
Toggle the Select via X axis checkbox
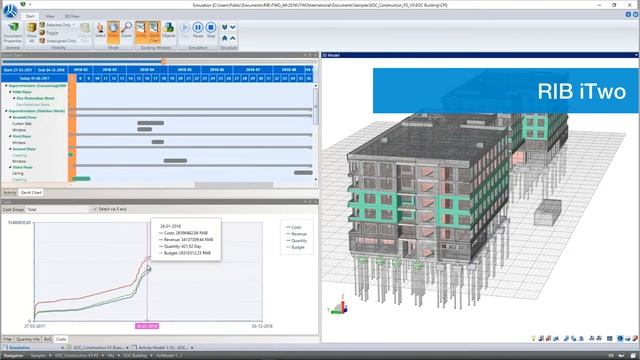[x=95, y=209]
